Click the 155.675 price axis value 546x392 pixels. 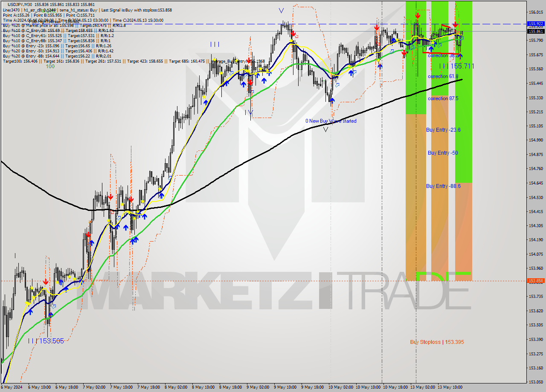coord(536,55)
